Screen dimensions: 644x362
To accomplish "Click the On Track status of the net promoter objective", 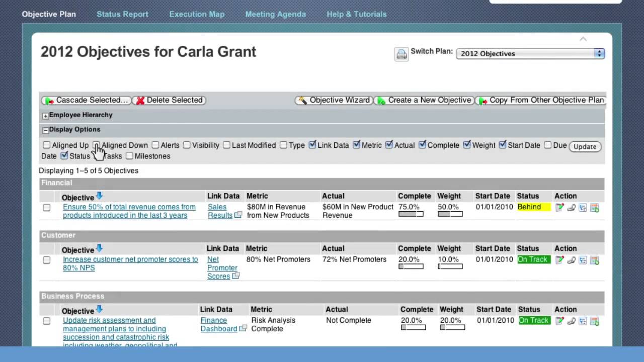I will click(x=534, y=259).
